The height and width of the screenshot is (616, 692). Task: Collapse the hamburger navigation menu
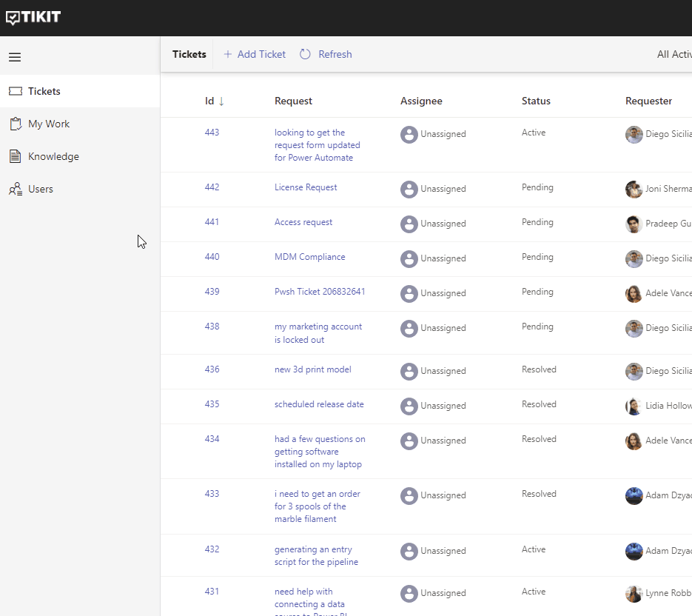(x=15, y=57)
